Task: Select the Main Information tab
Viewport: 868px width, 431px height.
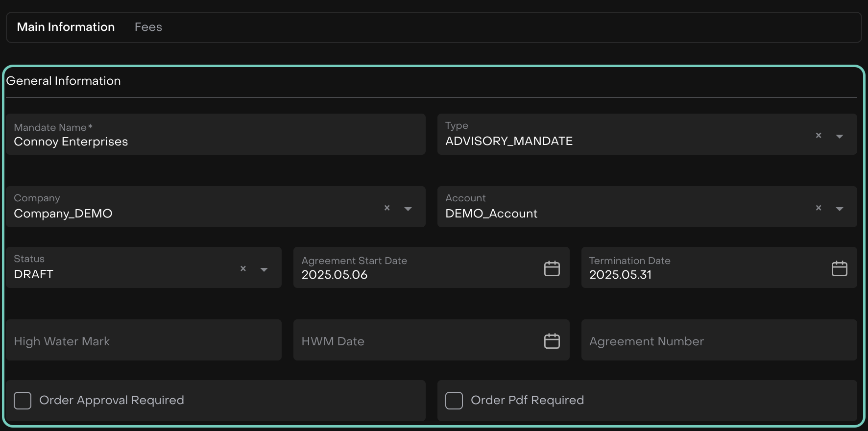Action: (66, 27)
